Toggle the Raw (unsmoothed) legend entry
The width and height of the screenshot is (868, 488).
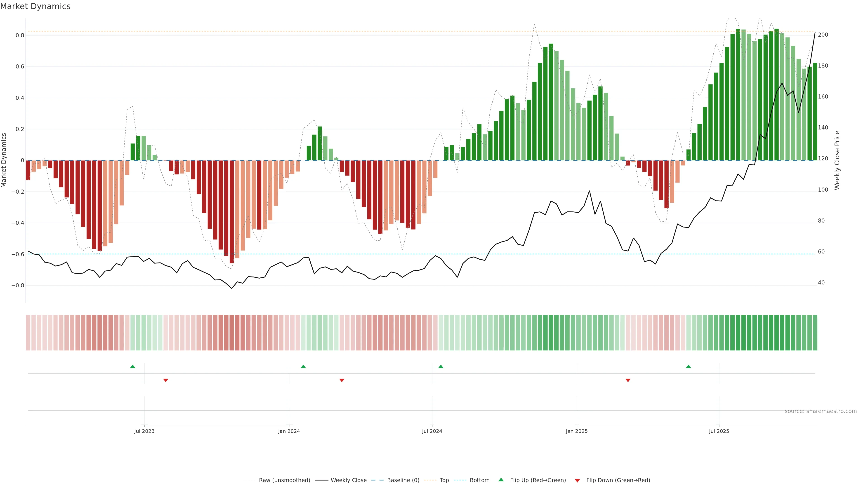(284, 480)
